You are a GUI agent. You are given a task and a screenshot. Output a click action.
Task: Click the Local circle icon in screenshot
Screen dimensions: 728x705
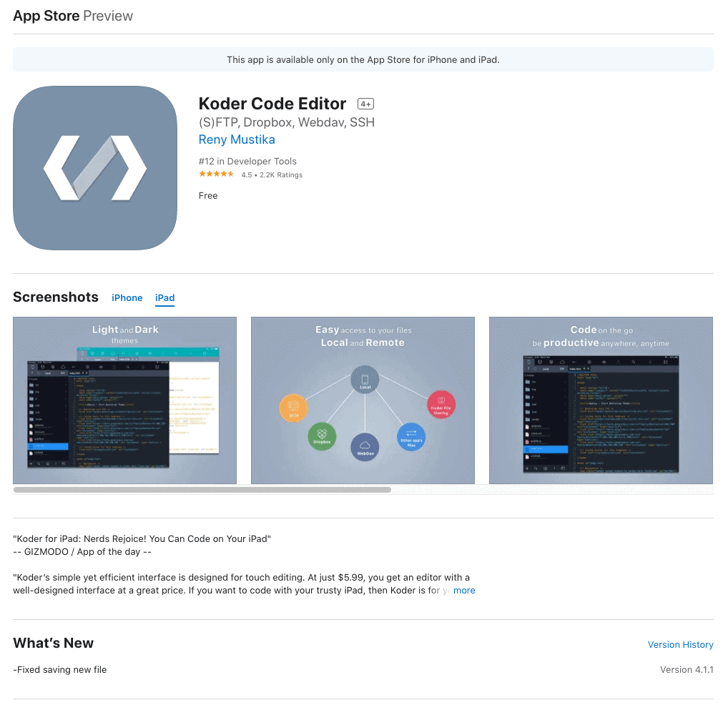click(365, 380)
